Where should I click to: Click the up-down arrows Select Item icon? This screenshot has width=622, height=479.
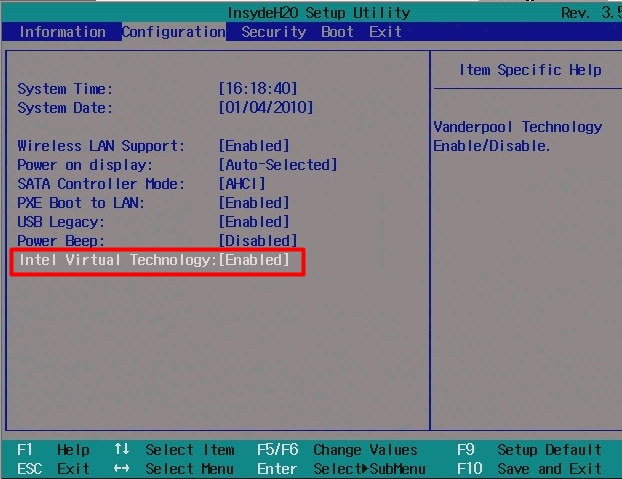click(x=122, y=449)
